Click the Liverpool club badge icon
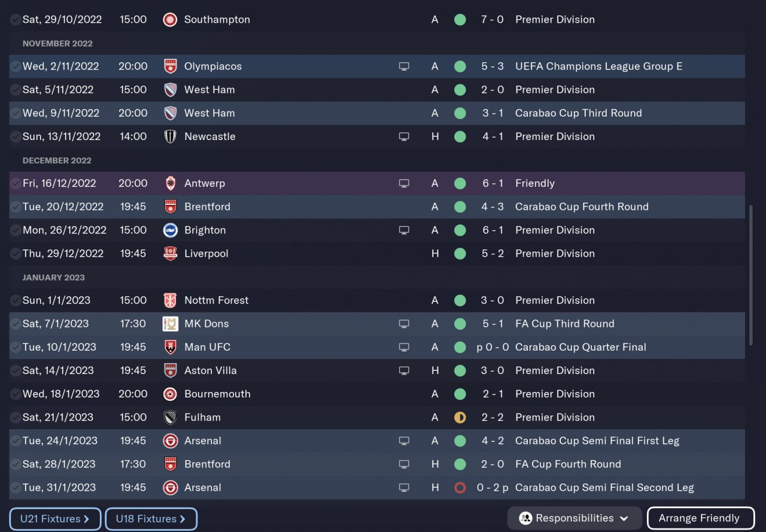The image size is (766, 532). coord(170,254)
